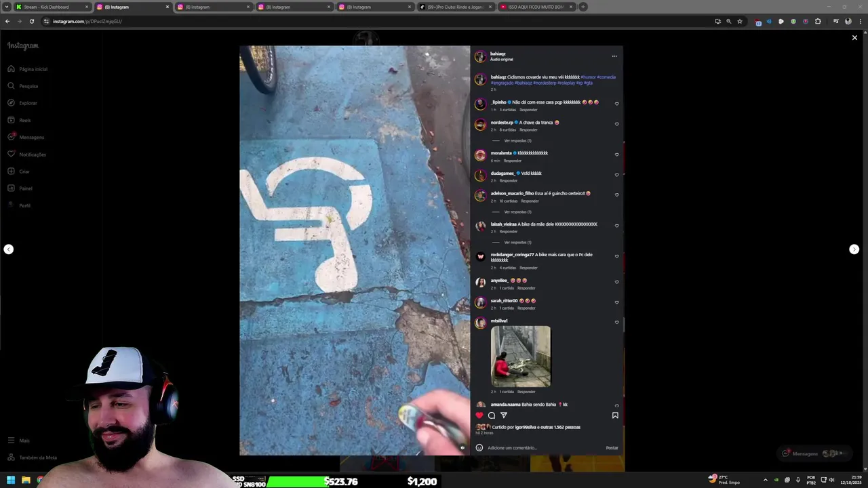868x488 pixels.
Task: Open Notificações in sidebar
Action: coord(26,155)
